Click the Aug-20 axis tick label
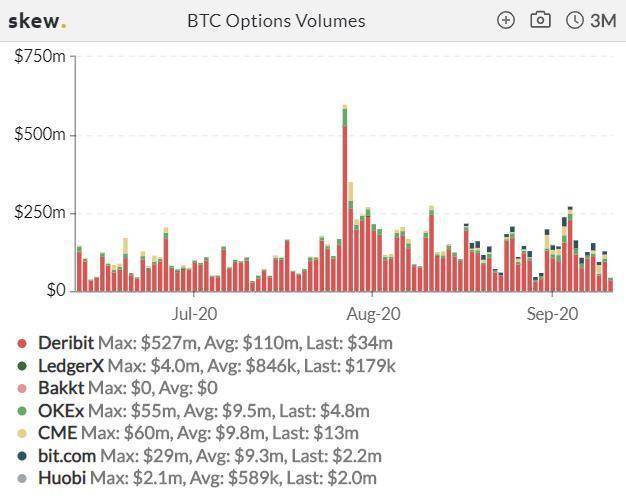Viewport: 626px width, 498px height. (373, 314)
